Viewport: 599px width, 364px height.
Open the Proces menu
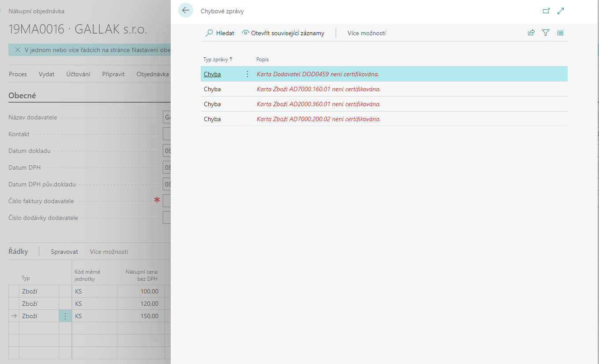pyautogui.click(x=18, y=74)
